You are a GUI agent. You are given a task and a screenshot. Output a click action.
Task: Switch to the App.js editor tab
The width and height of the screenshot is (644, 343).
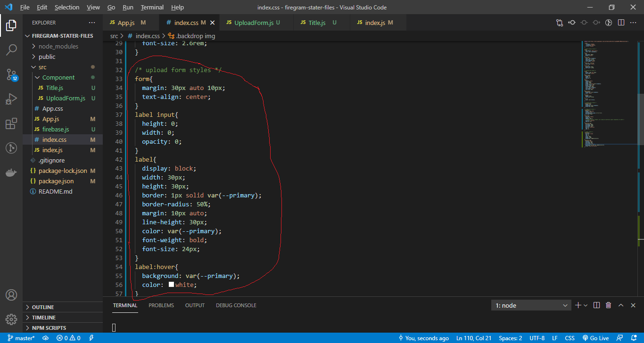[131, 23]
